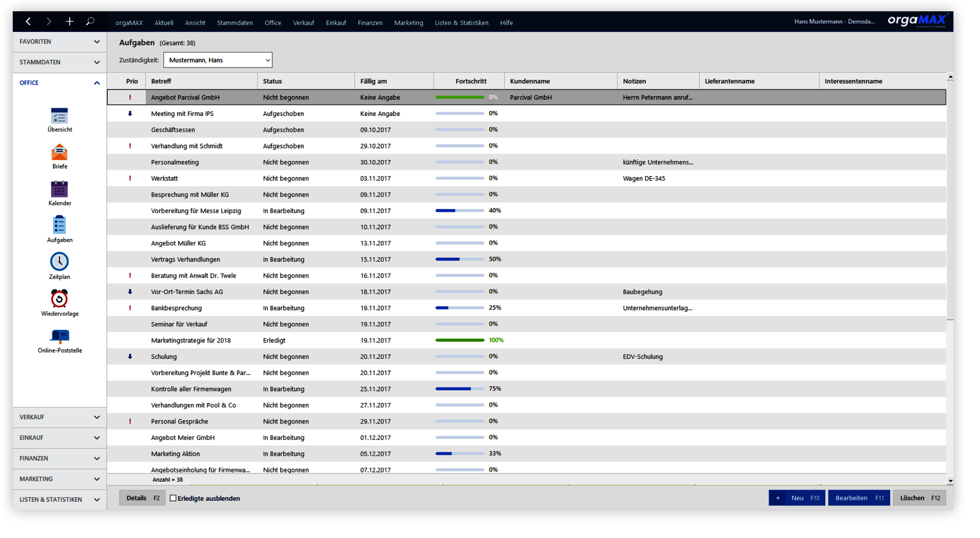Viewport: 980px width, 538px height.
Task: Expand the Finanzen sidebar section
Action: (x=59, y=459)
